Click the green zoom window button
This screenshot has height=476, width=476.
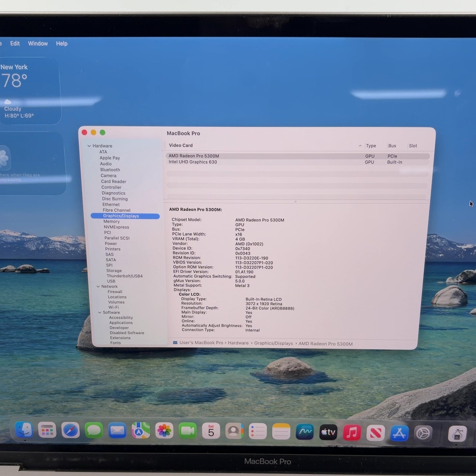[x=102, y=132]
